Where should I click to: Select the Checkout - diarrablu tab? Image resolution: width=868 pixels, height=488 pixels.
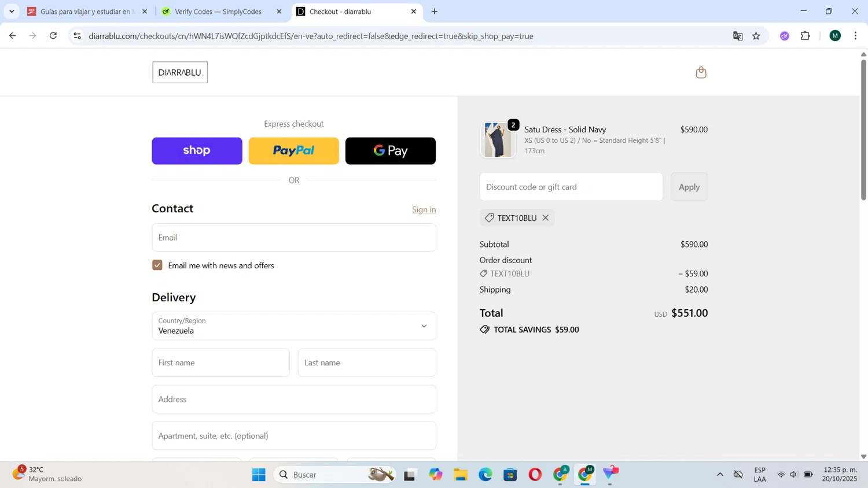click(x=357, y=12)
